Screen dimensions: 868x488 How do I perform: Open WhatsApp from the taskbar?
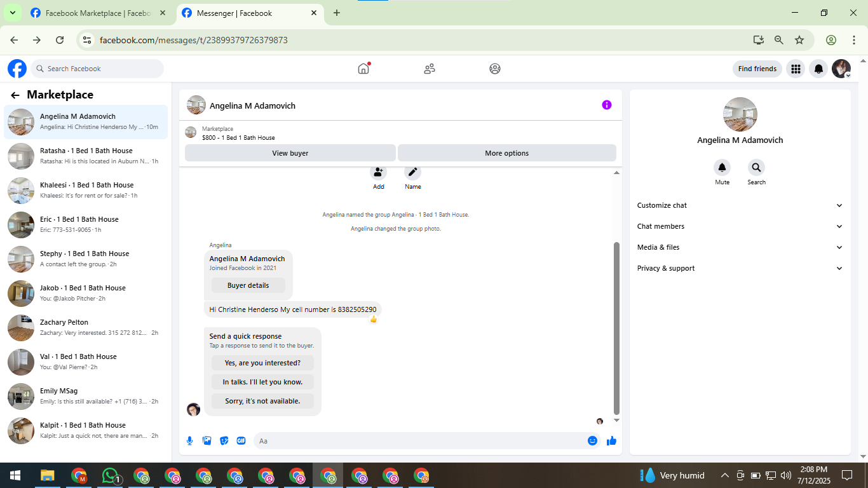pyautogui.click(x=111, y=475)
